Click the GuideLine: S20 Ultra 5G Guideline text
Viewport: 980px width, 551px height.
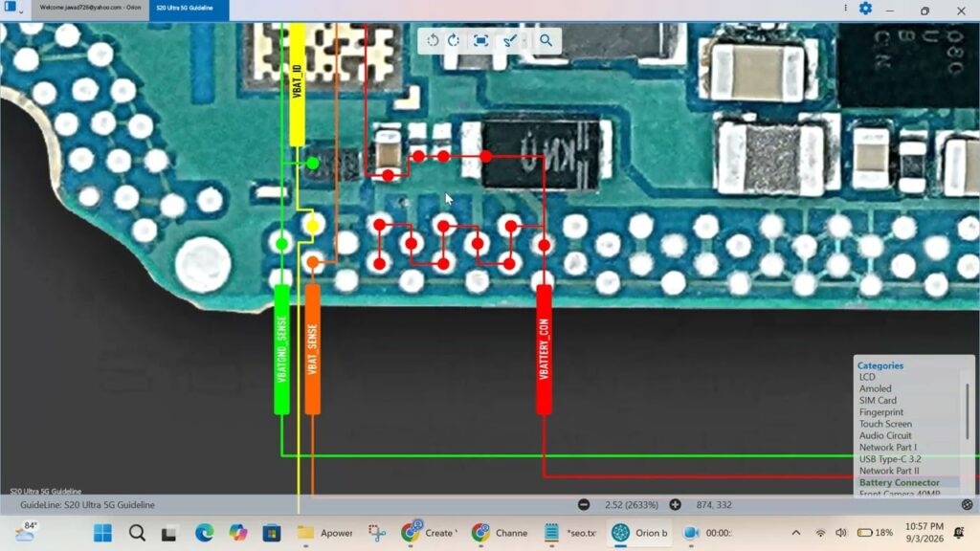tap(87, 505)
